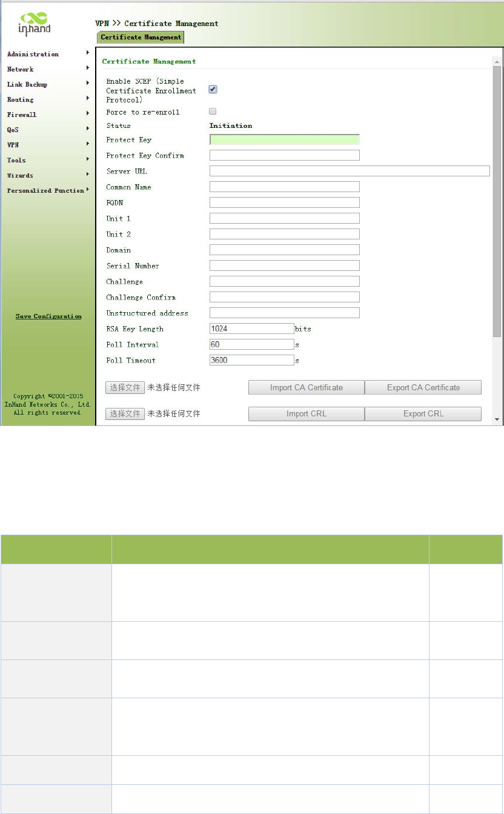Click the Unit 1 field
This screenshot has width=504, height=814.
[285, 218]
